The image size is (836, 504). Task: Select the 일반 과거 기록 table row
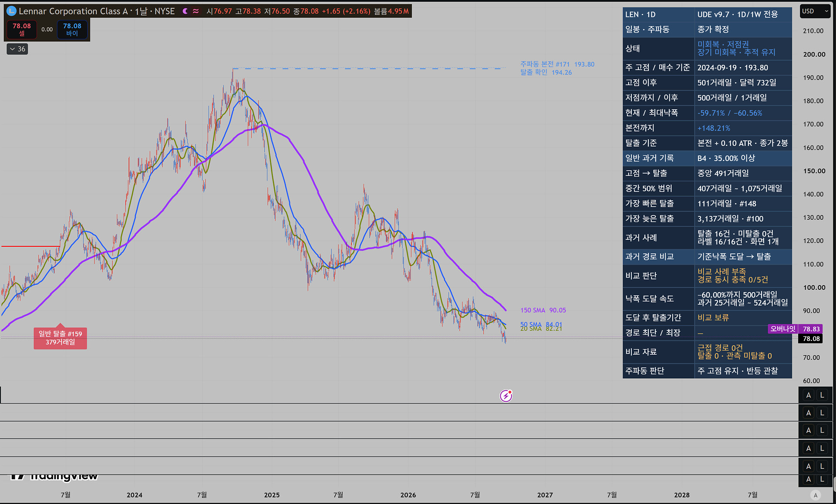(x=707, y=158)
